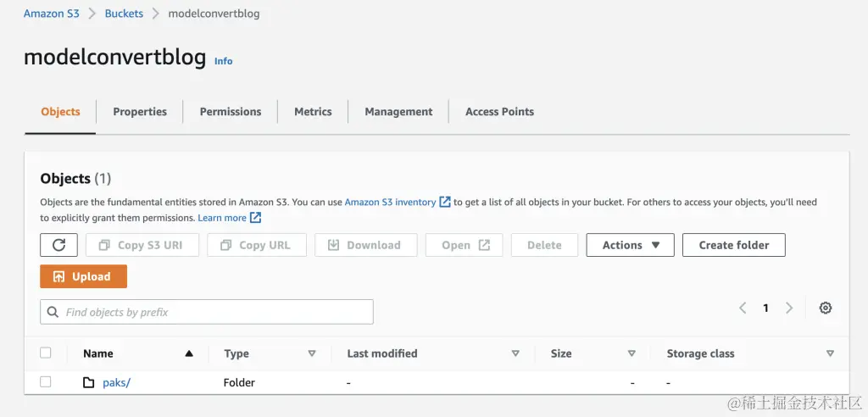Click the preferences gear icon
Viewport: 868px width, 417px height.
coord(826,309)
